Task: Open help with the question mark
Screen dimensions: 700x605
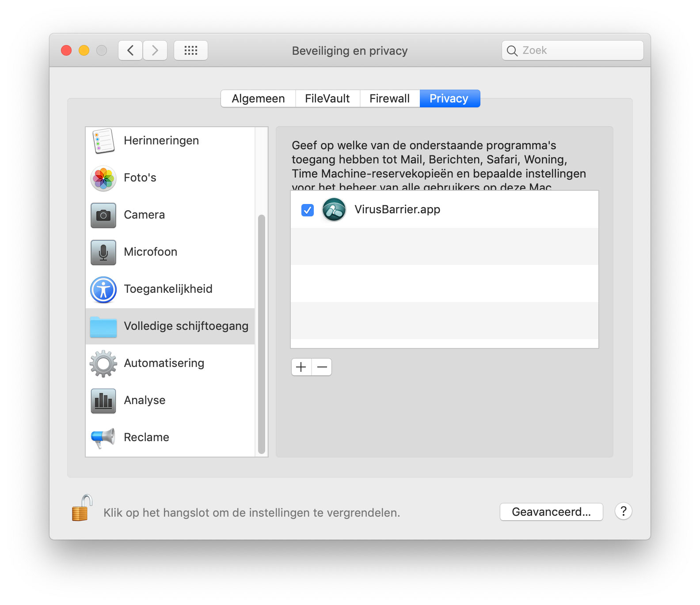Action: coord(624,511)
